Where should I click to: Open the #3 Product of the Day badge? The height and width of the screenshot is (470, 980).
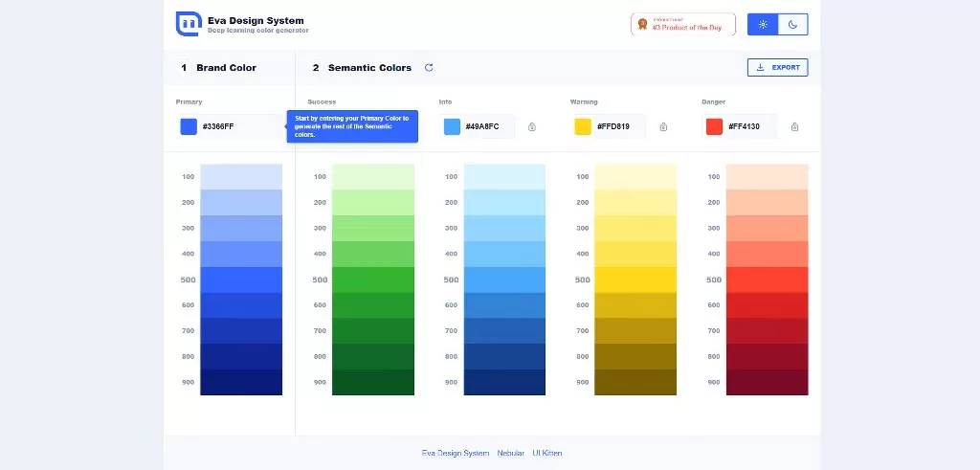683,24
